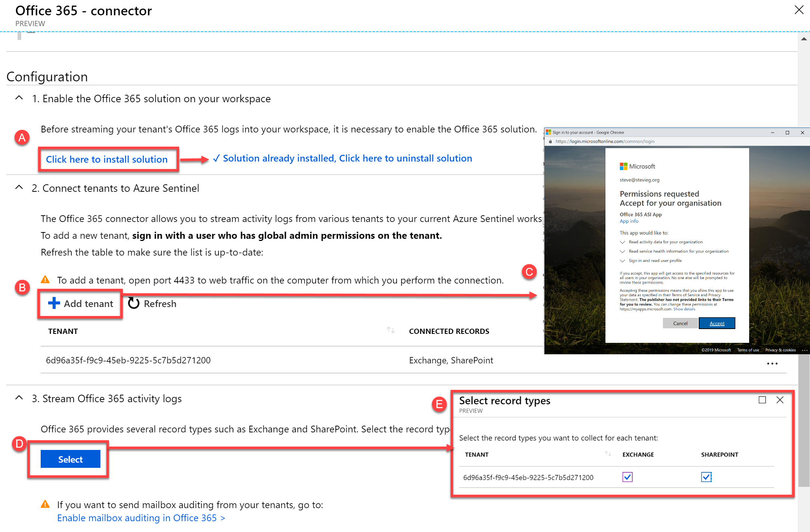Image resolution: width=810 pixels, height=532 pixels.
Task: Click the vertical scrollbar thumb of the blade
Action: pyautogui.click(x=804, y=420)
